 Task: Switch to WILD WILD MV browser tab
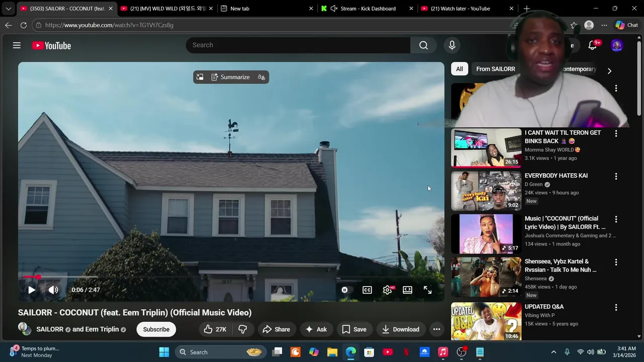167,9
